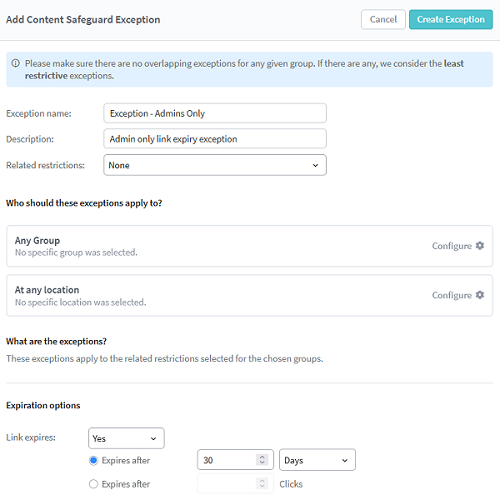The width and height of the screenshot is (500, 500).
Task: Open the Link expires Yes dropdown
Action: point(126,438)
